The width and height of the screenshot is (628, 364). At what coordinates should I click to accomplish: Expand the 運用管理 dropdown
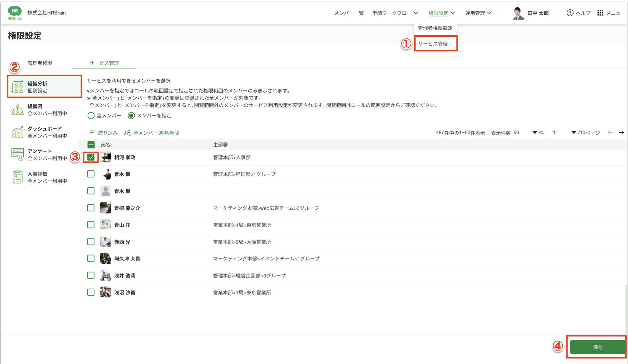tap(478, 13)
